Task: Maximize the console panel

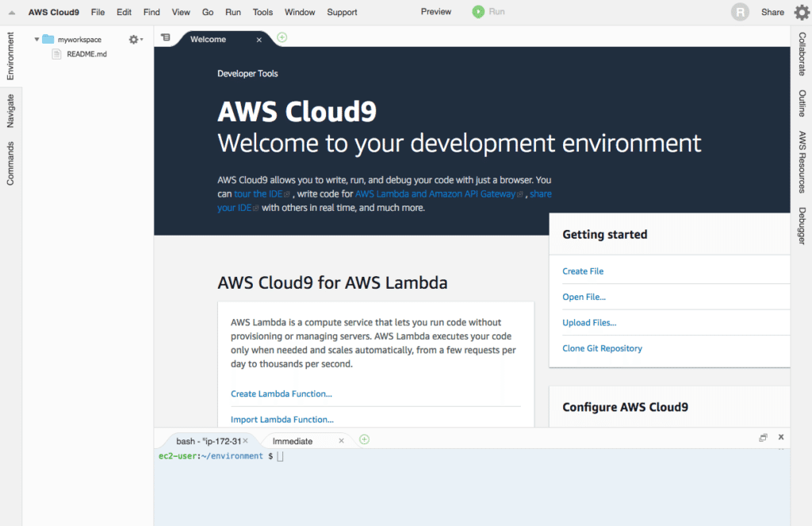Action: tap(763, 437)
